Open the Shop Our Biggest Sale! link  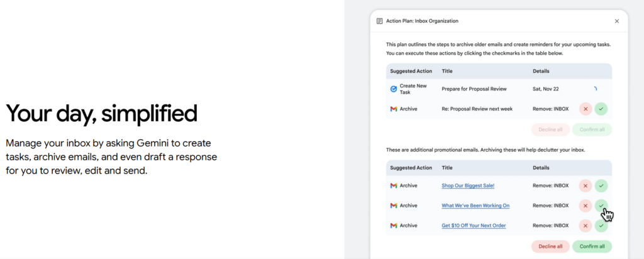point(468,185)
